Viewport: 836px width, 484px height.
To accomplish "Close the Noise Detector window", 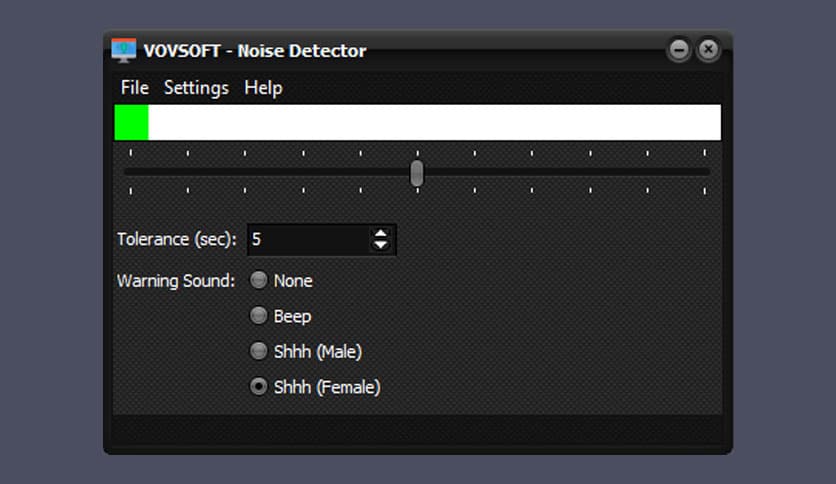I will [708, 50].
